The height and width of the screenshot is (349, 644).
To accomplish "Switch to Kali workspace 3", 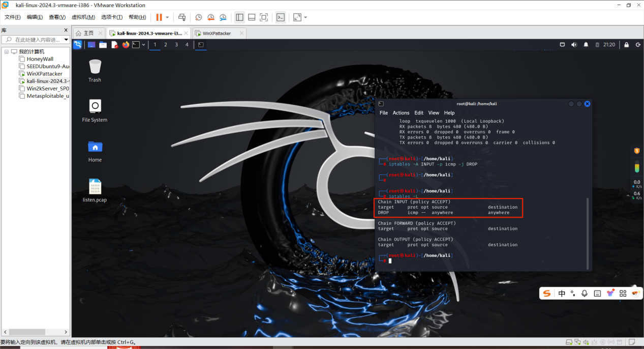I will [176, 45].
